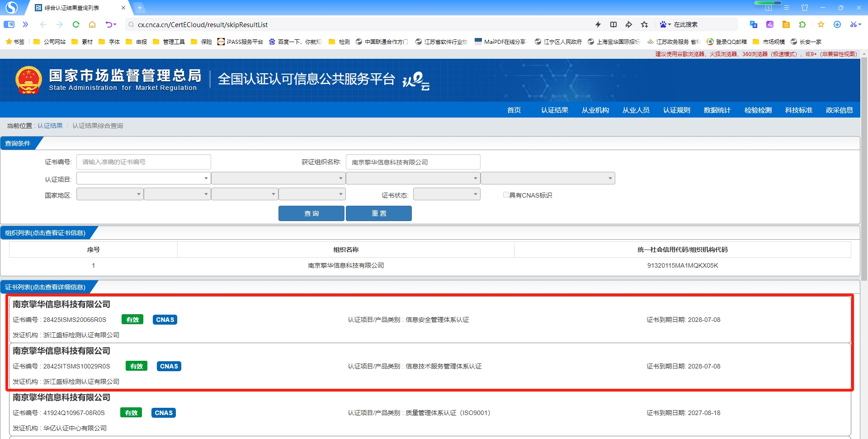The width and height of the screenshot is (868, 439).
Task: Click the share forward-arrow icon
Action: pos(628,24)
